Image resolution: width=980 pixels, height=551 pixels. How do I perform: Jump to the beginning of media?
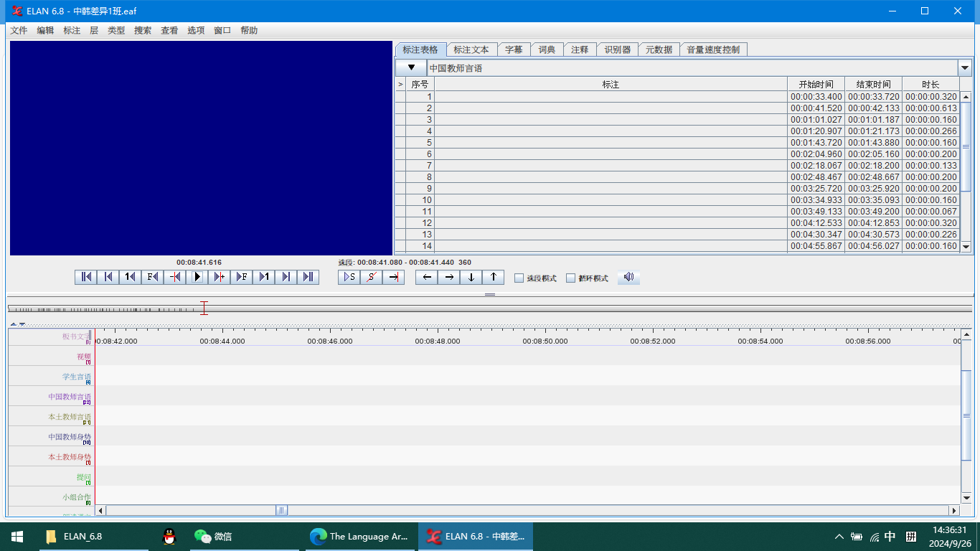click(86, 277)
